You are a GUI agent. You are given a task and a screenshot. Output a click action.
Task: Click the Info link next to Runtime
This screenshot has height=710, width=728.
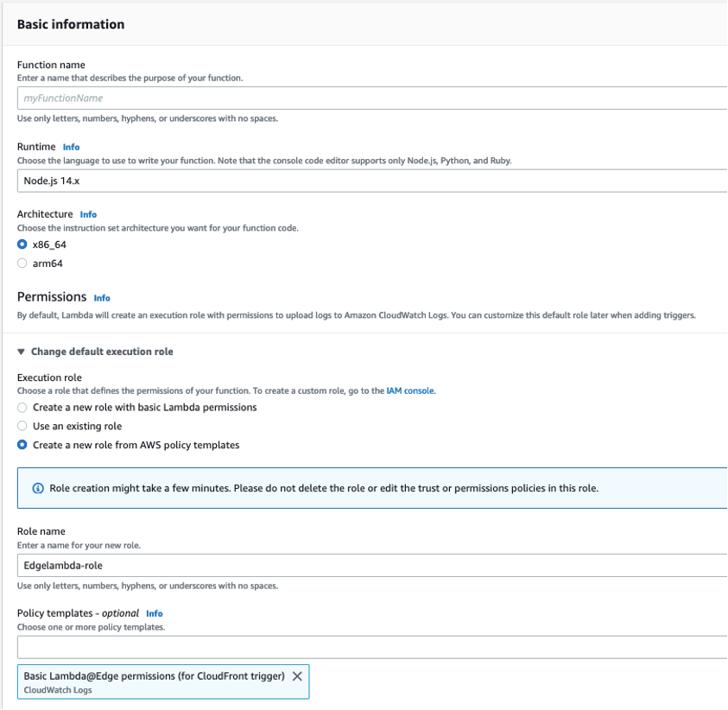pyautogui.click(x=71, y=147)
